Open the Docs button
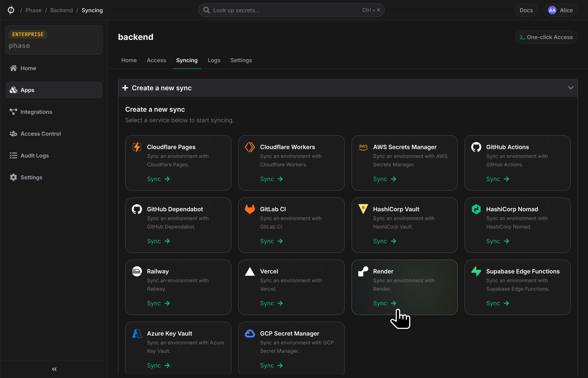This screenshot has height=378, width=588. tap(526, 10)
